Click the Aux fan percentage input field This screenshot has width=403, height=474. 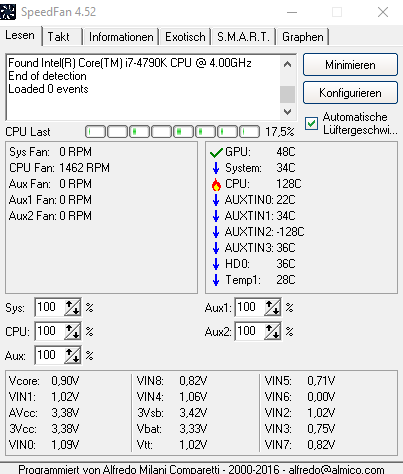[x=49, y=355]
